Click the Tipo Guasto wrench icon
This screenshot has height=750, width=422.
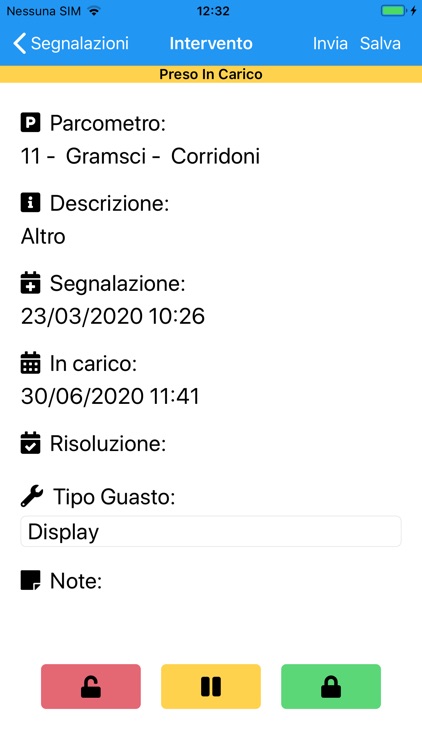click(x=32, y=496)
